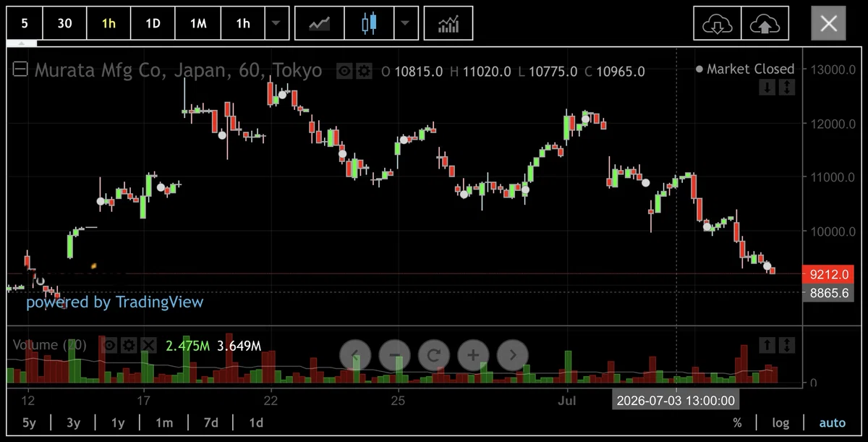This screenshot has width=868, height=442.
Task: Remove the Volume indicator
Action: click(148, 345)
